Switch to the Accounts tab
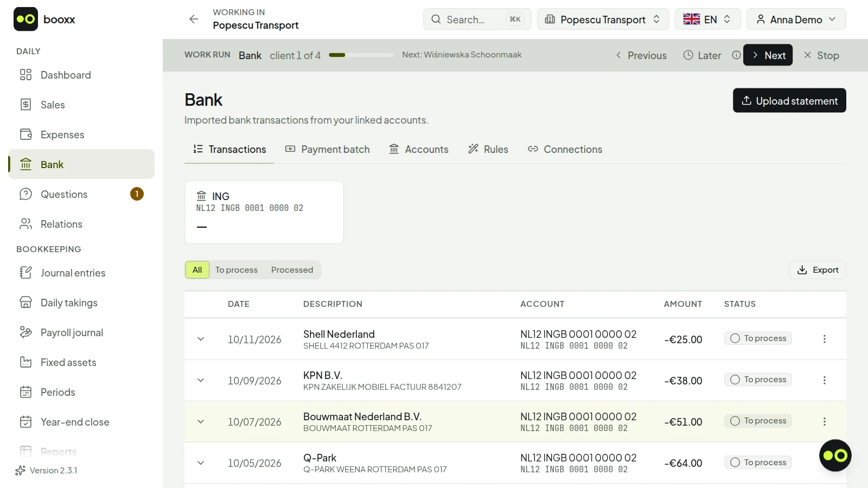The height and width of the screenshot is (488, 868). 419,149
